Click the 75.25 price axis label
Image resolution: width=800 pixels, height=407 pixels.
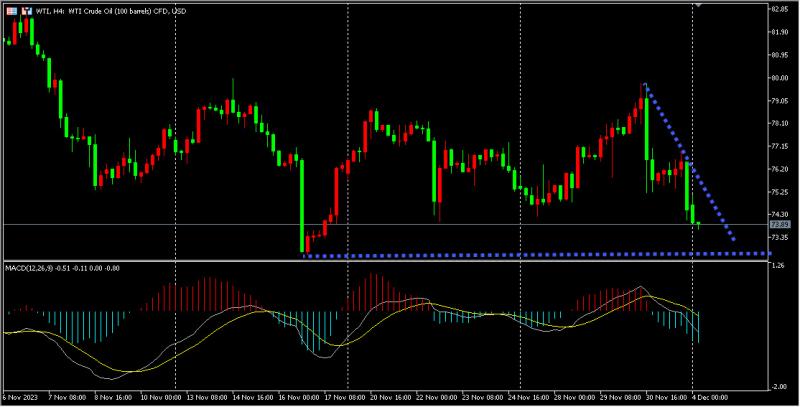point(780,192)
